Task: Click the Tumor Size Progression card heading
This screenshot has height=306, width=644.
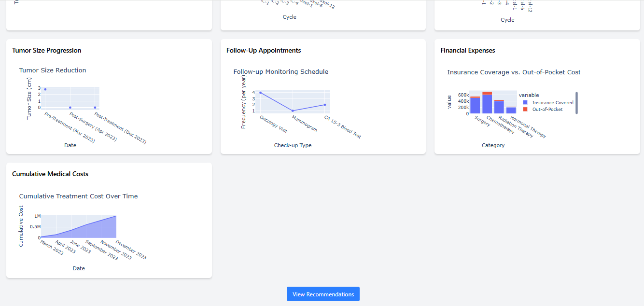Action: point(47,50)
